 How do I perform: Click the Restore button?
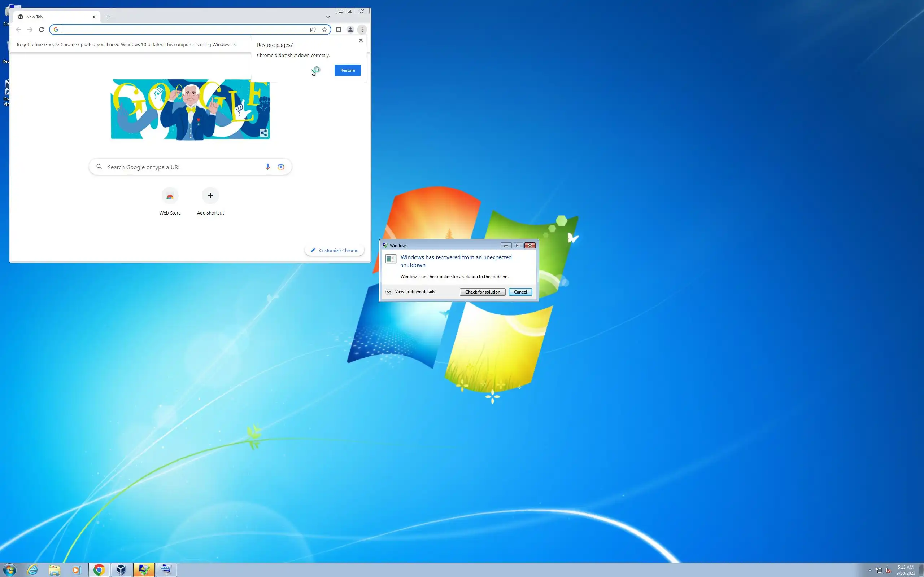[x=348, y=70]
